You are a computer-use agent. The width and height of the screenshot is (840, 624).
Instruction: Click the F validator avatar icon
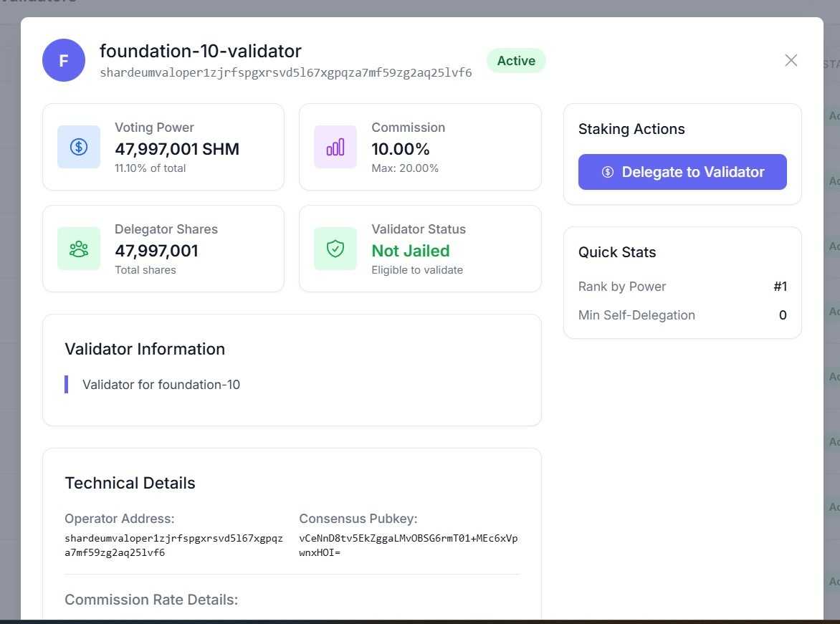click(x=64, y=60)
